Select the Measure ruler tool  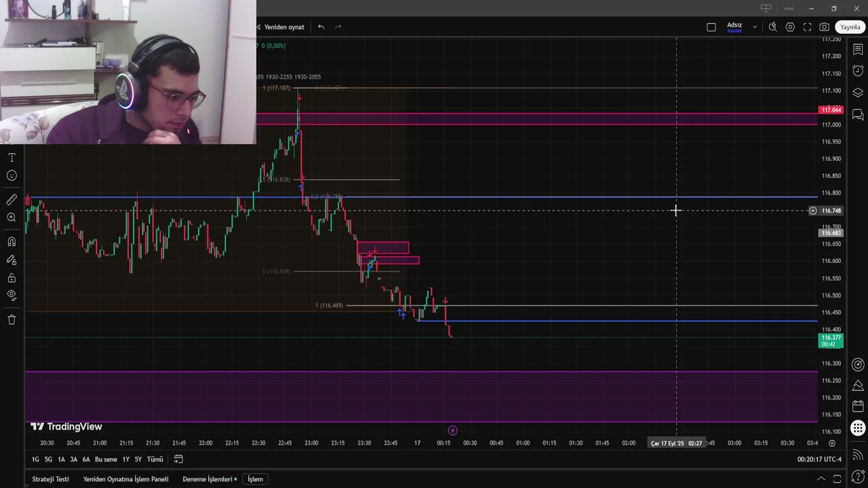[12, 199]
